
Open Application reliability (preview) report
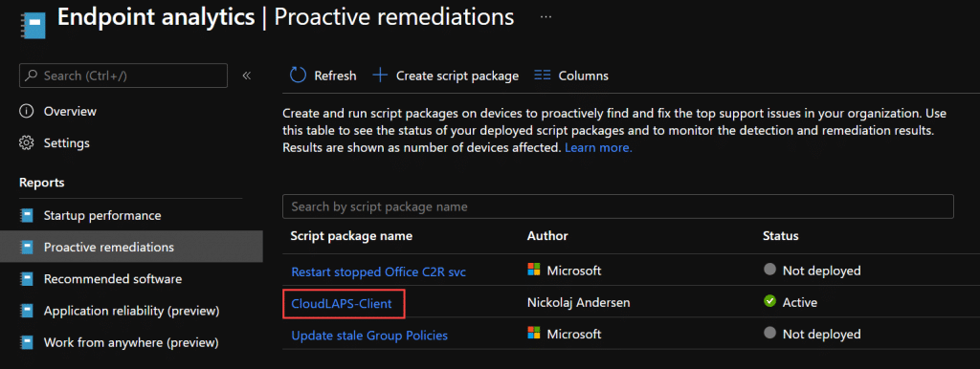[131, 311]
